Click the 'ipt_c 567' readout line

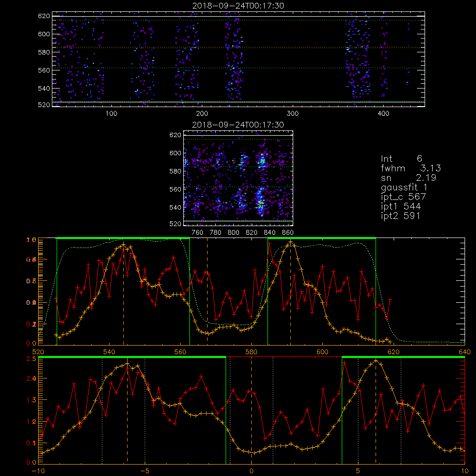(404, 197)
